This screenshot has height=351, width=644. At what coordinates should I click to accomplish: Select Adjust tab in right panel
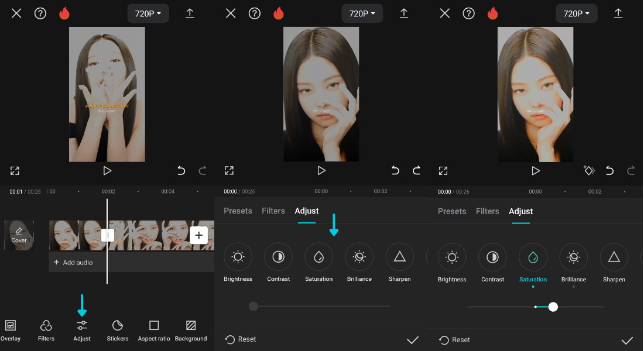[521, 211]
